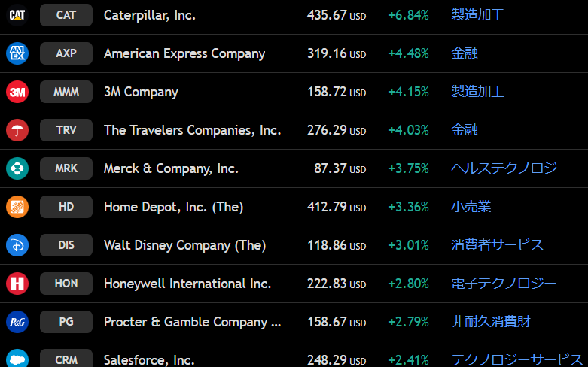Click the red 3M logo icon
This screenshot has height=367, width=588.
tap(17, 92)
